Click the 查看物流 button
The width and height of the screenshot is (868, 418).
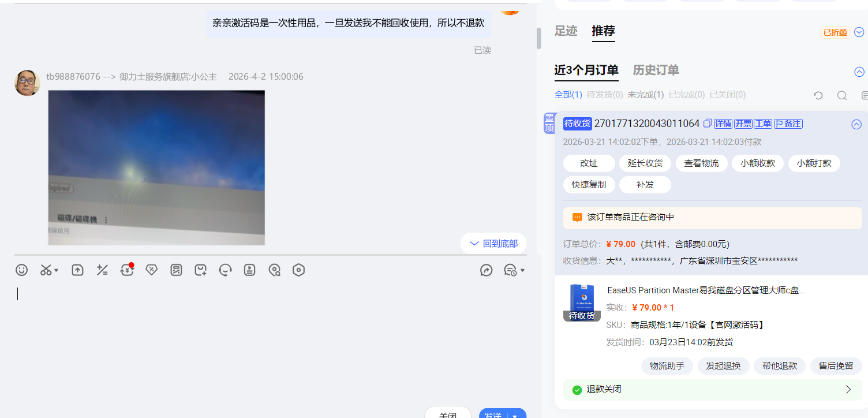coord(701,163)
